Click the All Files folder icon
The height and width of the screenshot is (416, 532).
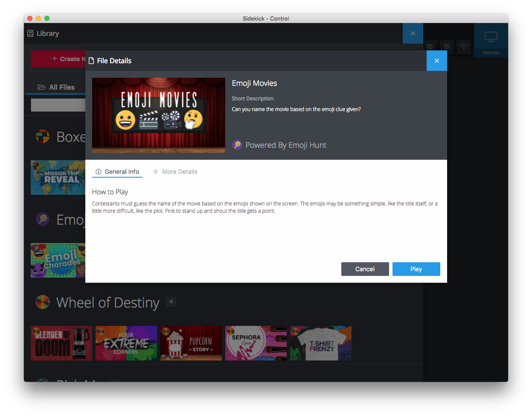(42, 87)
